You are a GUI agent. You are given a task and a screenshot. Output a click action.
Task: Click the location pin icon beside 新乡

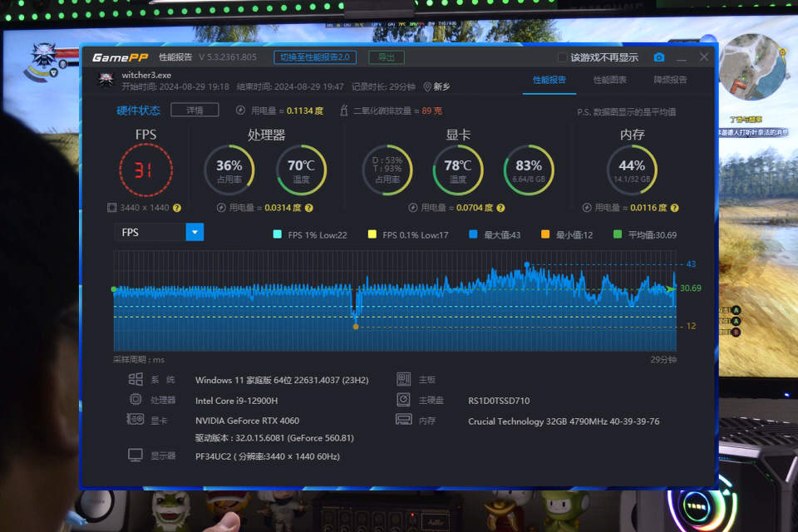pos(427,87)
